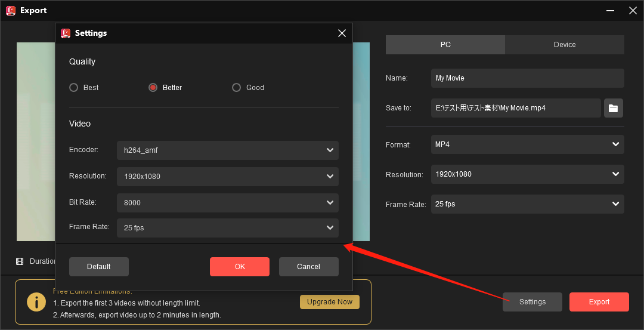The image size is (644, 330).
Task: Open the Encoder dropdown h264_amf
Action: [x=228, y=150]
